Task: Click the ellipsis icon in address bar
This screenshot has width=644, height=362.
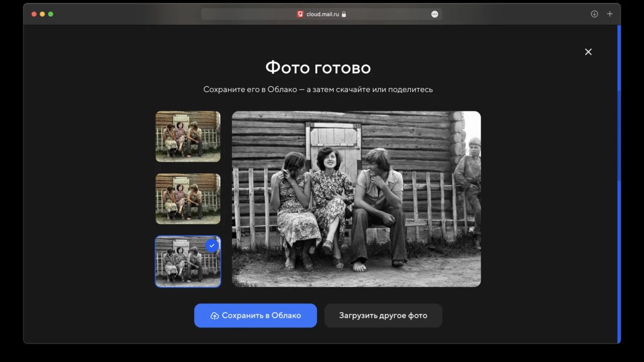Action: [435, 14]
